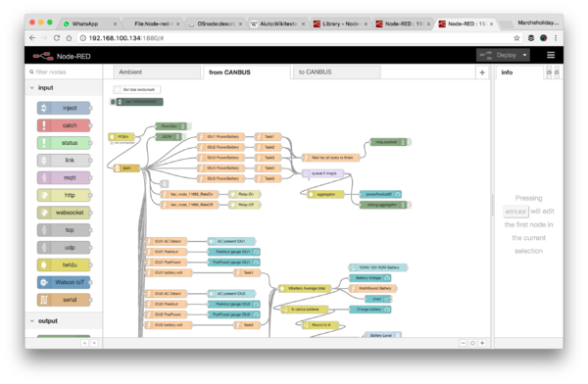588x384 pixels.
Task: Select the IDU1 PowerBattery function node
Action: tap(220, 137)
